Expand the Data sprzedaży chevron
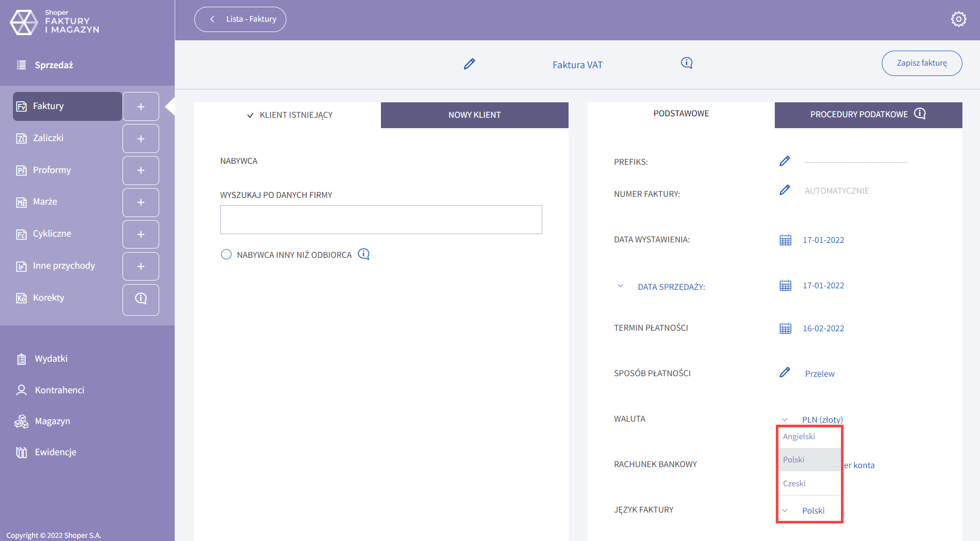Screen dimensions: 980x541 620,286
